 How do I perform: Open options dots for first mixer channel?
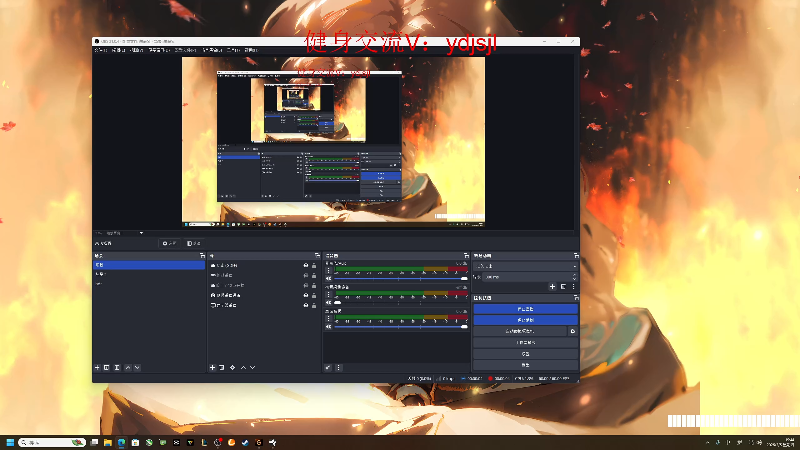329,270
